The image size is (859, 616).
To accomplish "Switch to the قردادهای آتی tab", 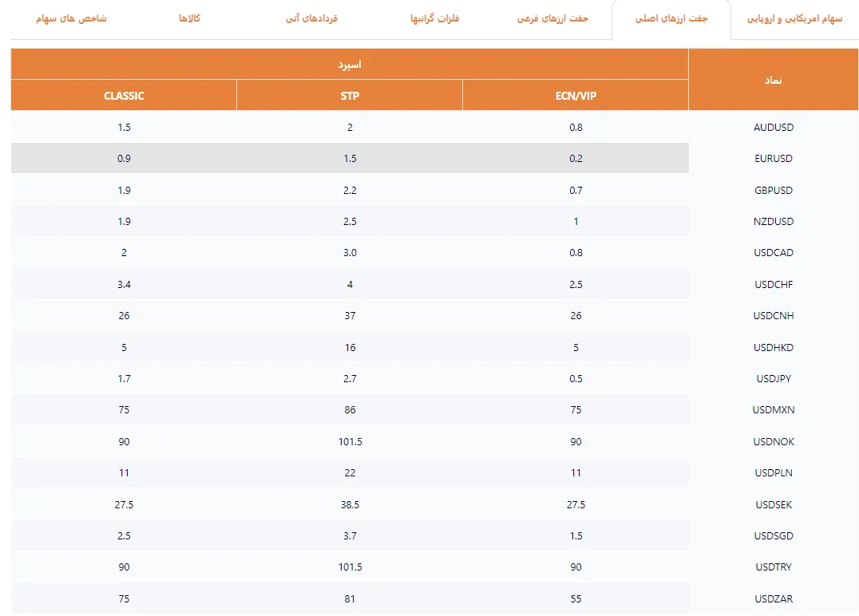I will click(311, 19).
